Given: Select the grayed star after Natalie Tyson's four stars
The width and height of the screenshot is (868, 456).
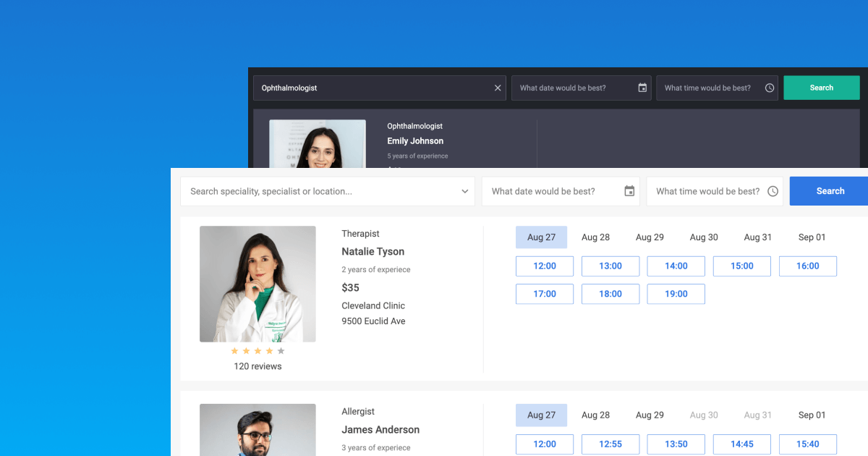Looking at the screenshot, I should click(281, 350).
